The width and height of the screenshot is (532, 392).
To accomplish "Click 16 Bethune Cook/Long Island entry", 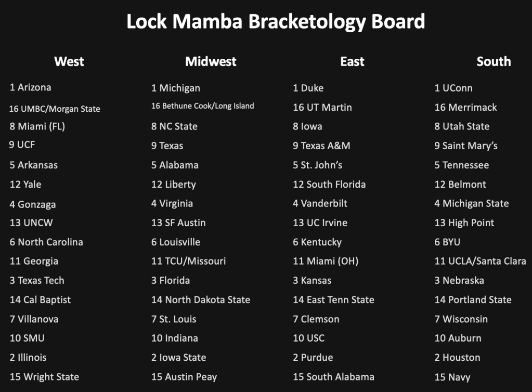I will click(x=203, y=106).
